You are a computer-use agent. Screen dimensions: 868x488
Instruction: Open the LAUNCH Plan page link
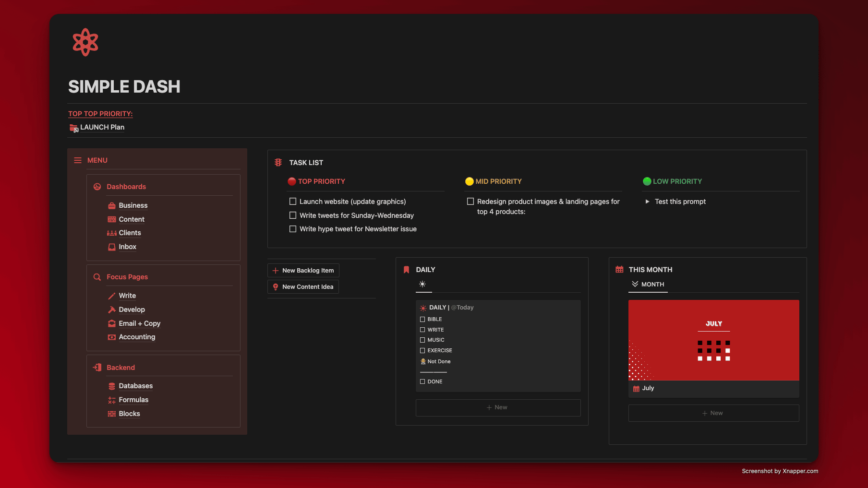[102, 128]
